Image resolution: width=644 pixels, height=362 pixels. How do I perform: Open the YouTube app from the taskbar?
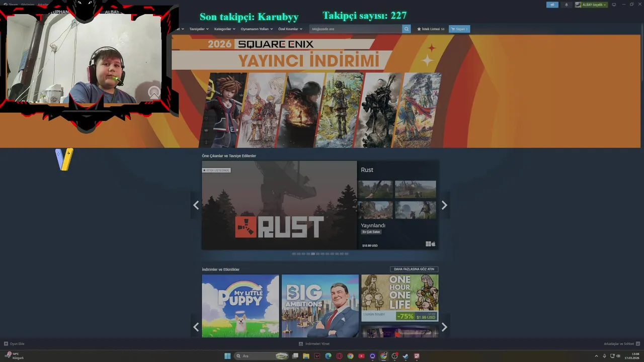click(361, 356)
